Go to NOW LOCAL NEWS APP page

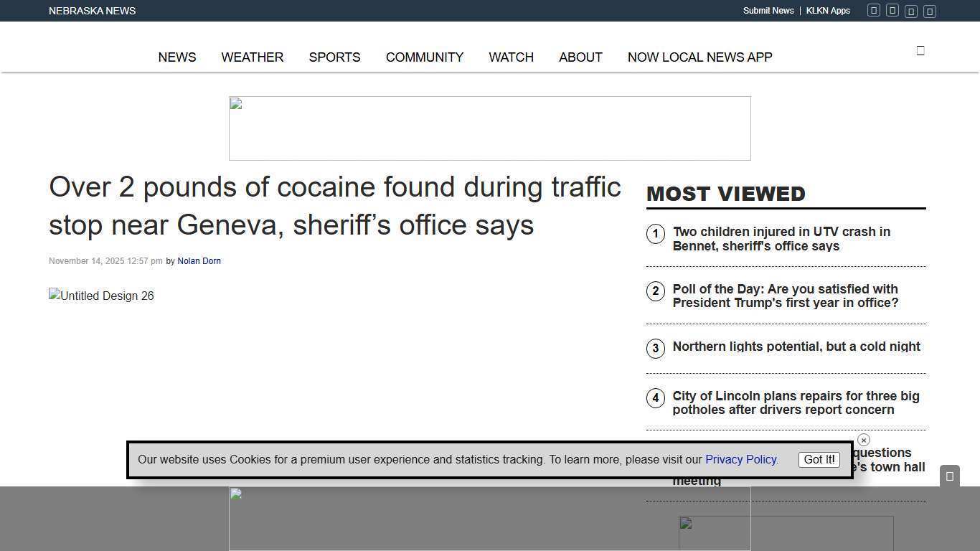pyautogui.click(x=699, y=57)
